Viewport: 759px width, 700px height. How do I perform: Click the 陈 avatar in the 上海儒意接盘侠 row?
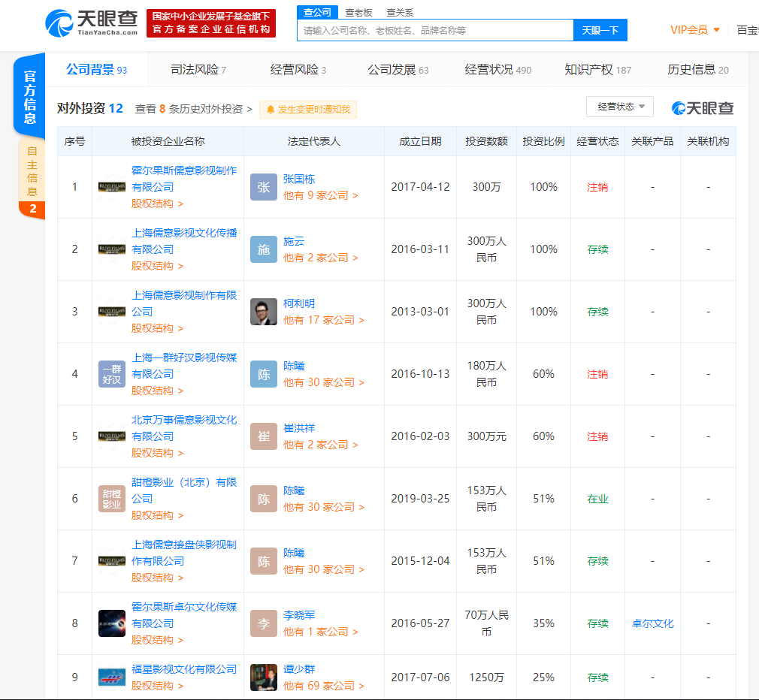264,561
